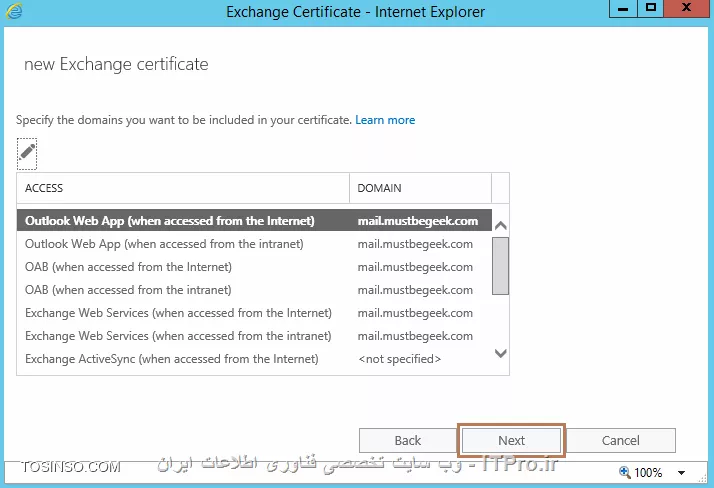Open the Learn more link
Screen dimensions: 714x488
tap(385, 120)
